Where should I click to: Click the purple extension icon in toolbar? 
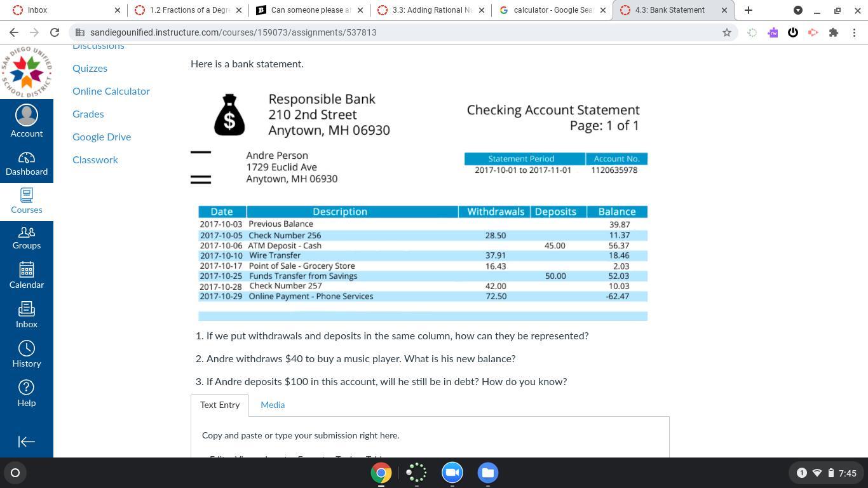(773, 32)
